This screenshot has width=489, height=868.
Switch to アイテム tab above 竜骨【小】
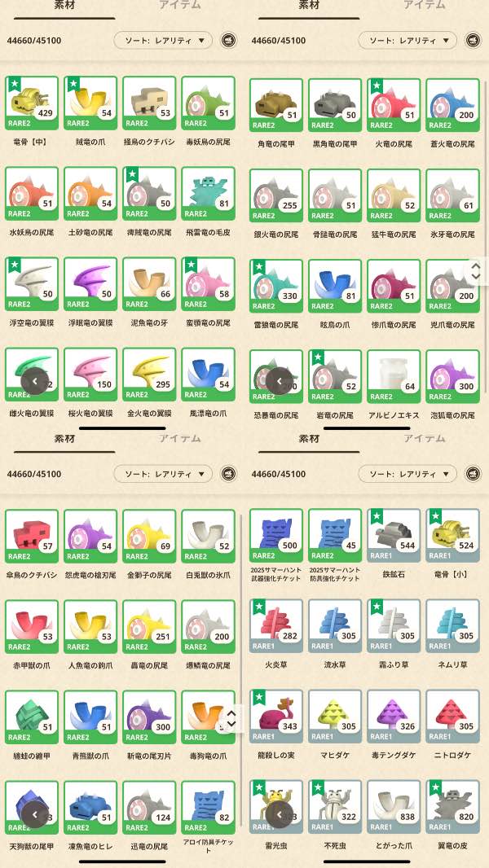[424, 438]
